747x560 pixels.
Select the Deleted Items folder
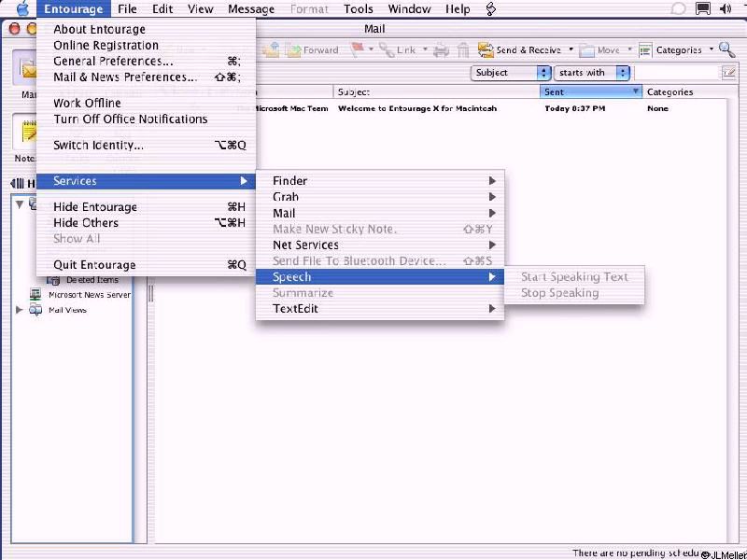tap(82, 280)
